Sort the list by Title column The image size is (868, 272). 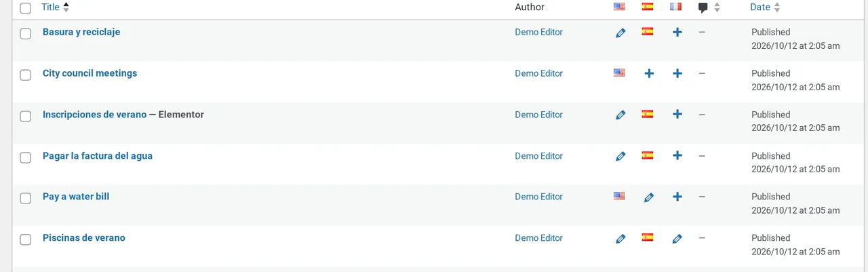pos(55,7)
